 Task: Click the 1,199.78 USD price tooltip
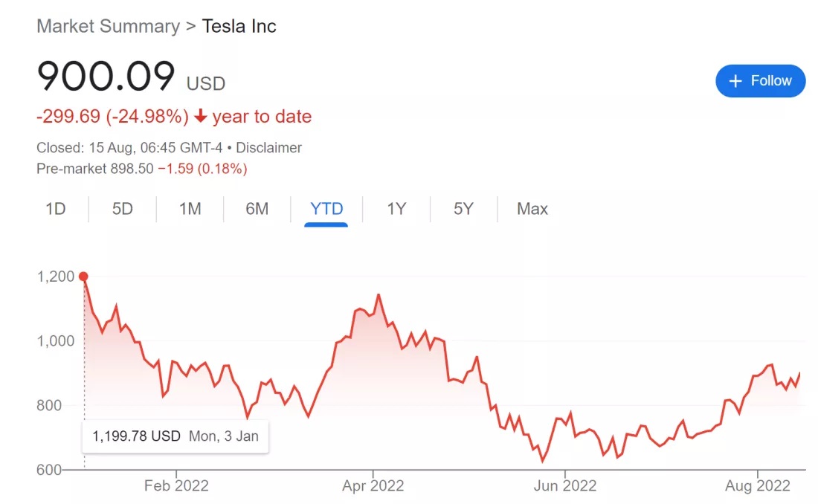[x=175, y=436]
